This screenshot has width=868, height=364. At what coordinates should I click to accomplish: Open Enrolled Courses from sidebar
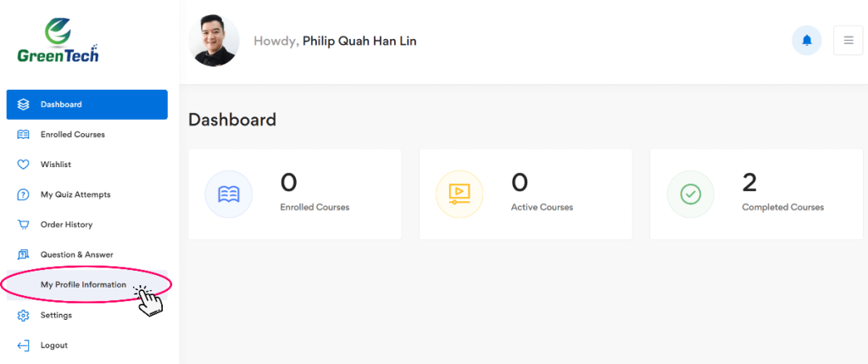(x=73, y=134)
